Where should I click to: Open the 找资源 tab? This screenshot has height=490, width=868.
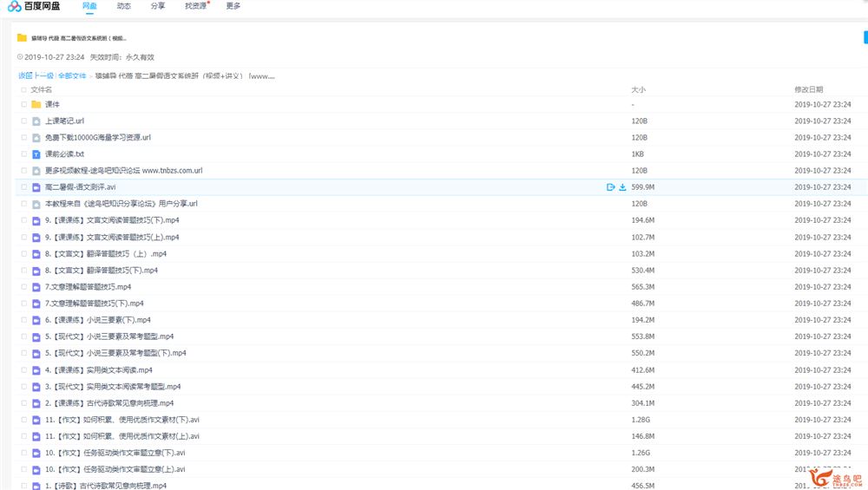195,6
